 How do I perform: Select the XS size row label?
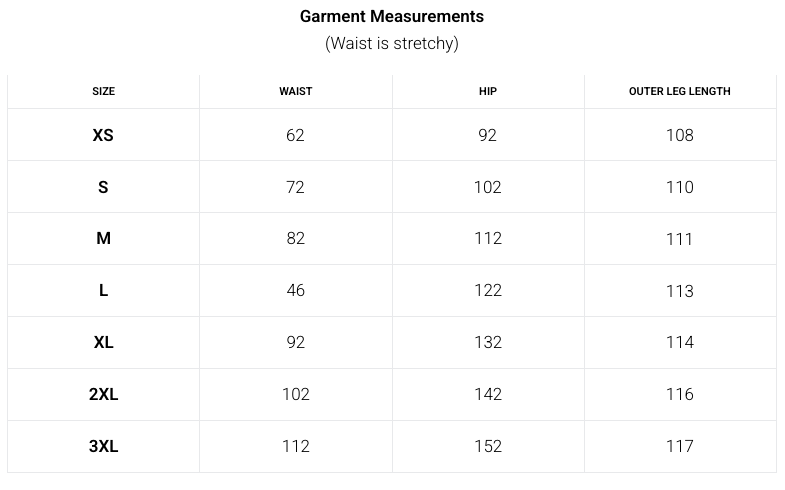[103, 135]
